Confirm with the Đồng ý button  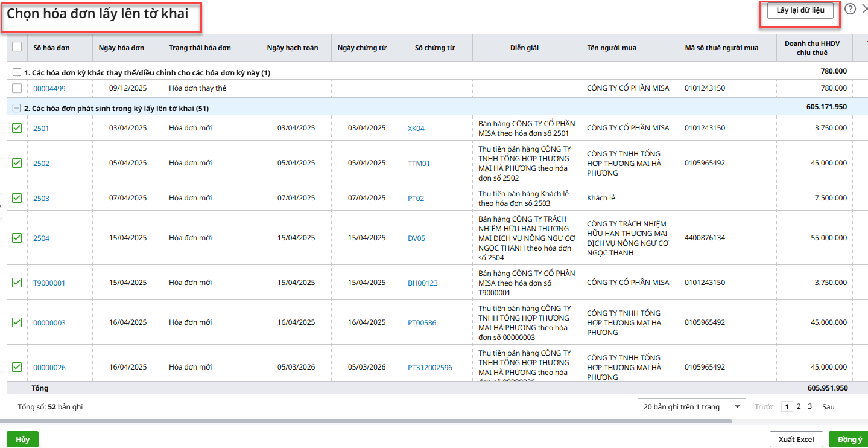(x=849, y=439)
